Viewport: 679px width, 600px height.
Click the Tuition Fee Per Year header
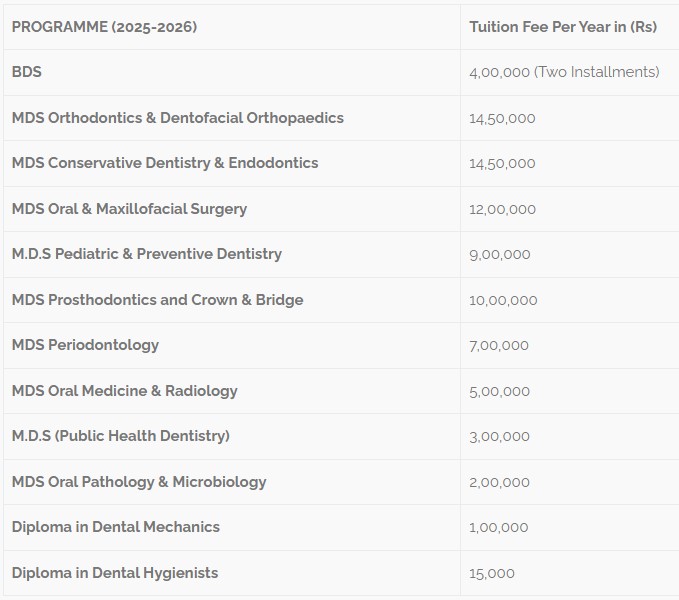tap(563, 27)
